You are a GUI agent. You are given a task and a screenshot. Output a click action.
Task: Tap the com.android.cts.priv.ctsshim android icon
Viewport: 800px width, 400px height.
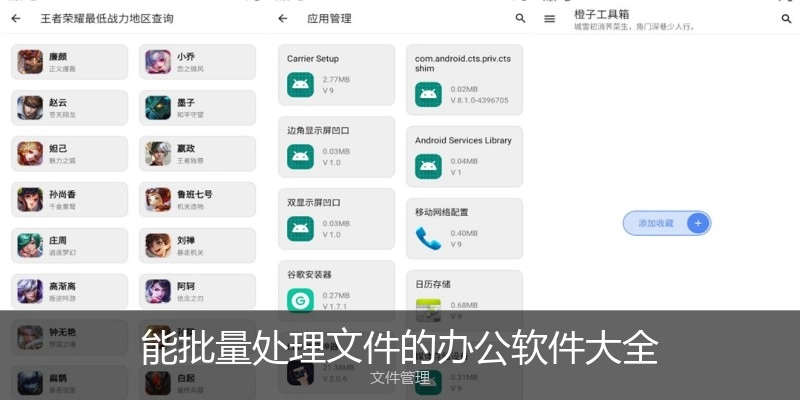429,94
